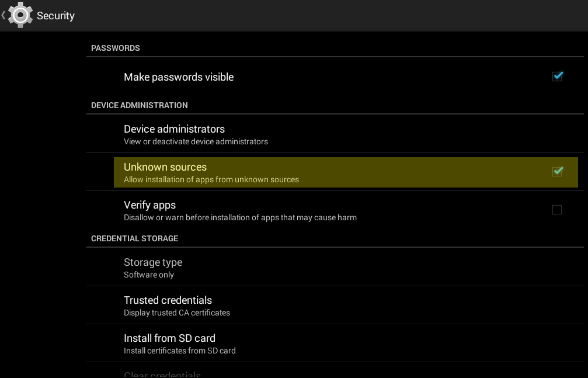The width and height of the screenshot is (588, 378).
Task: Click the DEVICE ADMINISTRATION section header
Action: coord(140,105)
